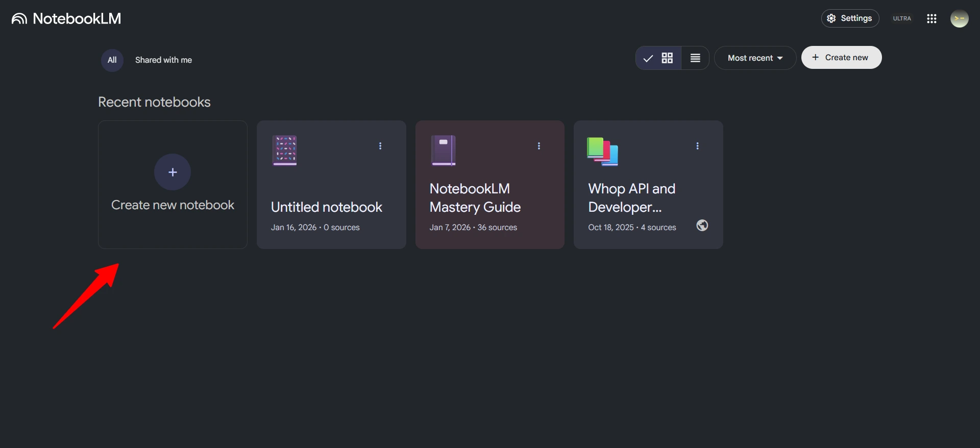Open NotebookLM Mastery Guide book icon

click(444, 151)
